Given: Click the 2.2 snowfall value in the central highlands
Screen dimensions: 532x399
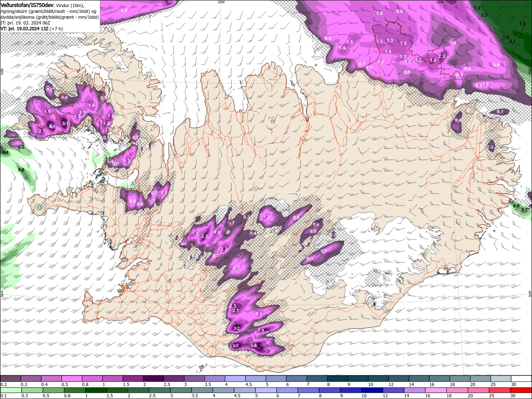Looking at the screenshot, I should (224, 249).
